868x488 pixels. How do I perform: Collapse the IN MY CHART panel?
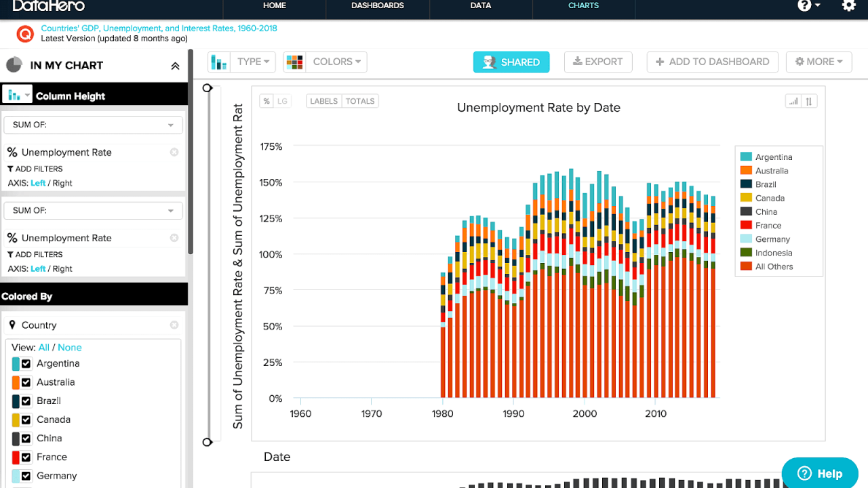(175, 65)
